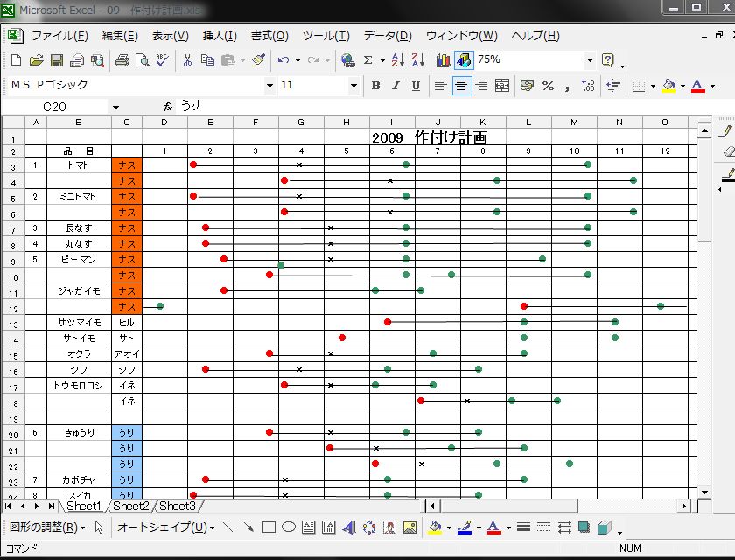The width and height of the screenshot is (735, 560).
Task: Select the Oval drawing tool
Action: click(289, 528)
